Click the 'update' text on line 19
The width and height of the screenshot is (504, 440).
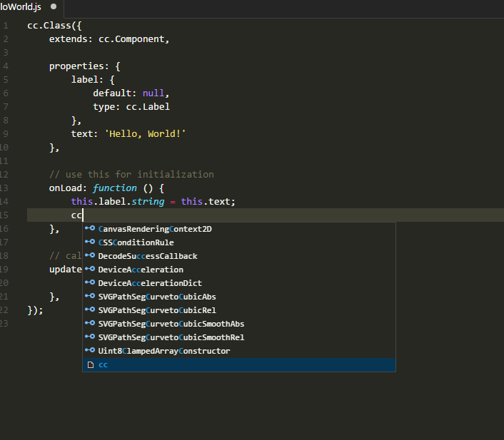pos(66,270)
